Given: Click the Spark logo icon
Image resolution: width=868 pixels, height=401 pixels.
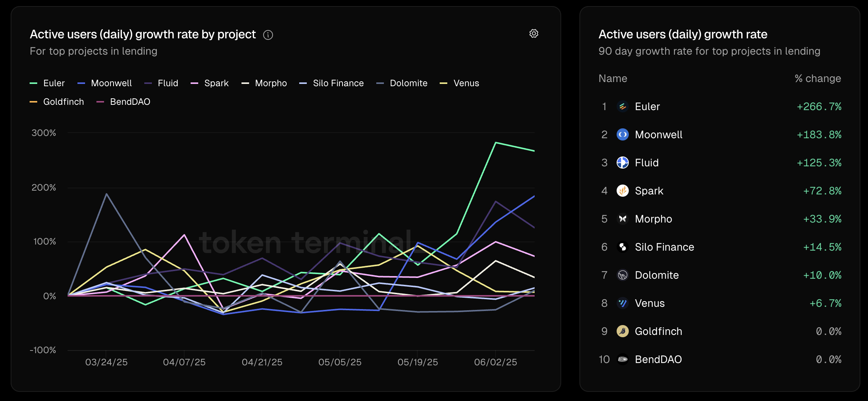Looking at the screenshot, I should [622, 191].
